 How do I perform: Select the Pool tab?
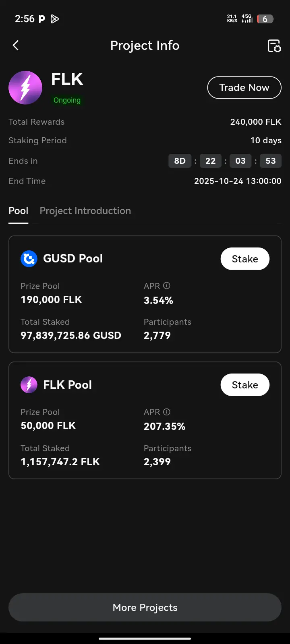coord(19,211)
